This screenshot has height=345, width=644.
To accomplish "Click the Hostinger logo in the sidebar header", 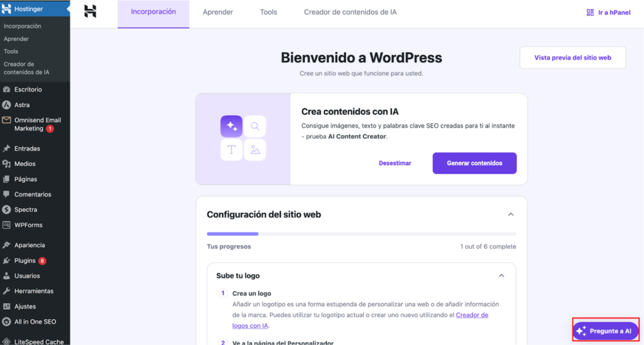I will [x=6, y=9].
